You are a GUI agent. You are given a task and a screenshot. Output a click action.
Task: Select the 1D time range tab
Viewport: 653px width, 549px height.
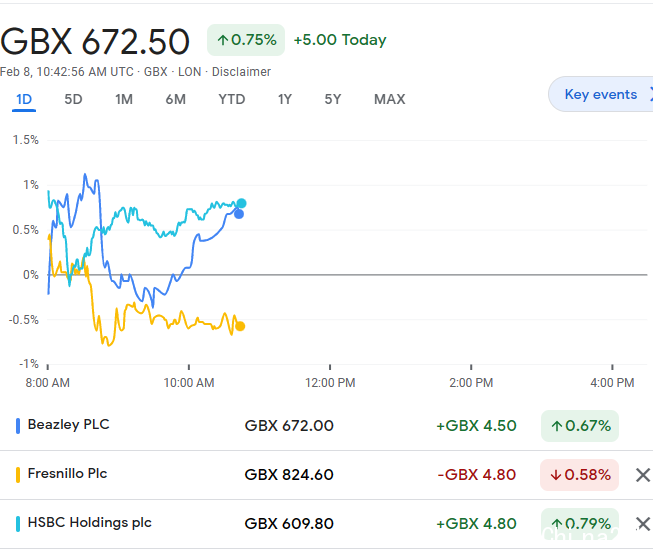[x=24, y=99]
